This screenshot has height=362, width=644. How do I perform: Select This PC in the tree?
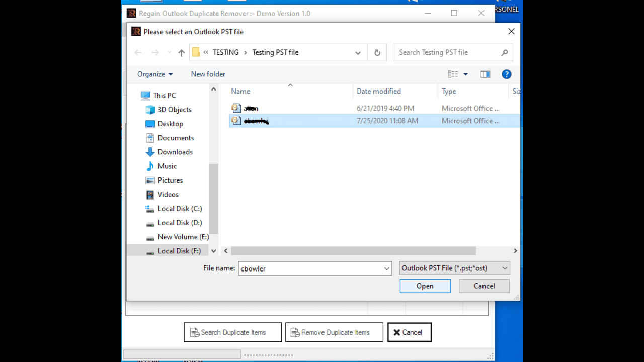(x=165, y=95)
